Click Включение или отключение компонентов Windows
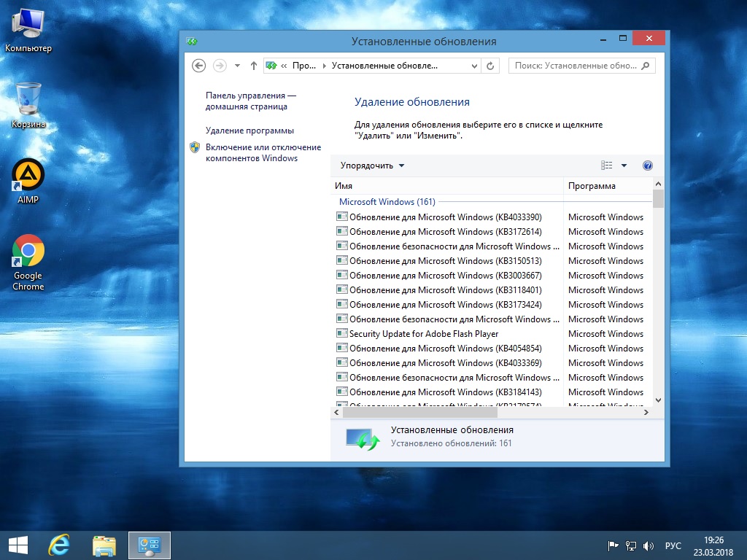Viewport: 747px width, 560px height. [x=263, y=152]
